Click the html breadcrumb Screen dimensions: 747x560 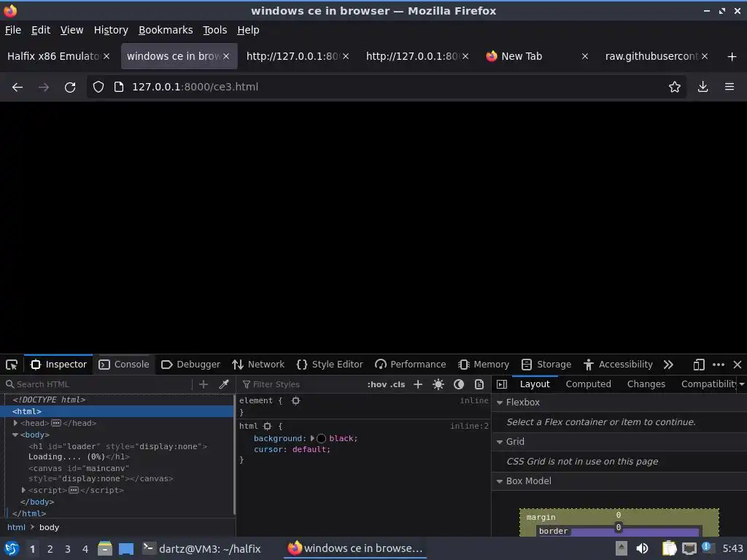coord(16,528)
